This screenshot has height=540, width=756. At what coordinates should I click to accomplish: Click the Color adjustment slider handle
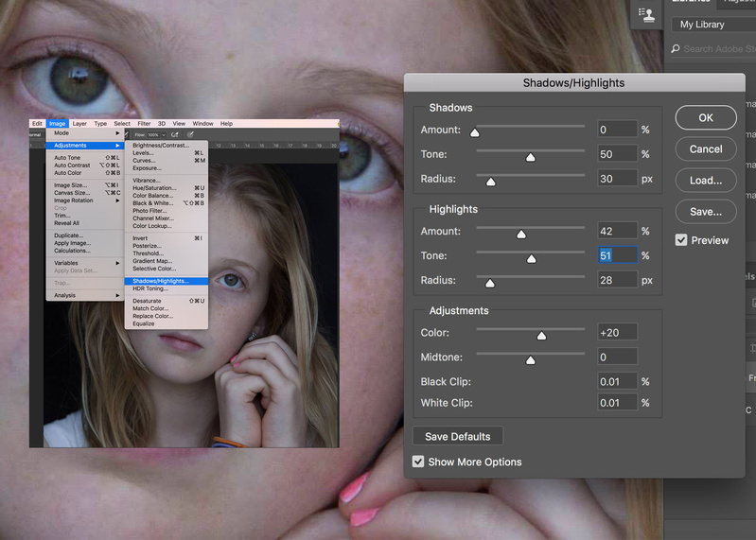coord(541,336)
